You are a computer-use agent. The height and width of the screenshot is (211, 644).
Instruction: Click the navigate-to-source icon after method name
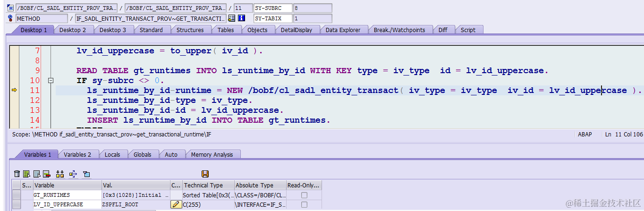point(231,18)
